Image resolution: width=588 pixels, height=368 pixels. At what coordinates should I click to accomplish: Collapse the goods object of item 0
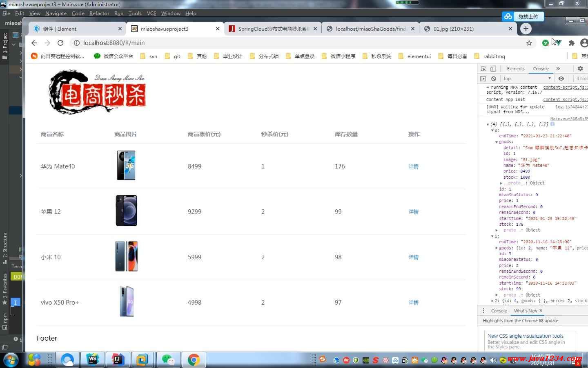[x=497, y=142]
